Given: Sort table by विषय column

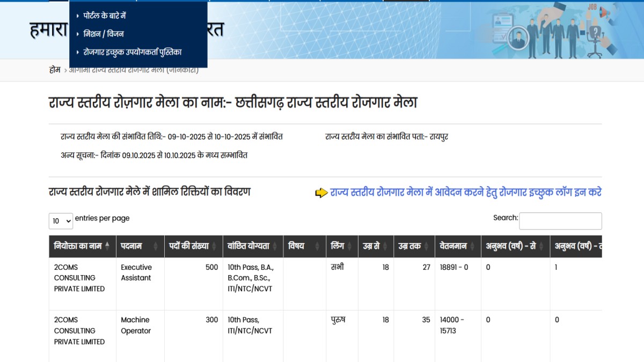Looking at the screenshot, I should (x=304, y=246).
